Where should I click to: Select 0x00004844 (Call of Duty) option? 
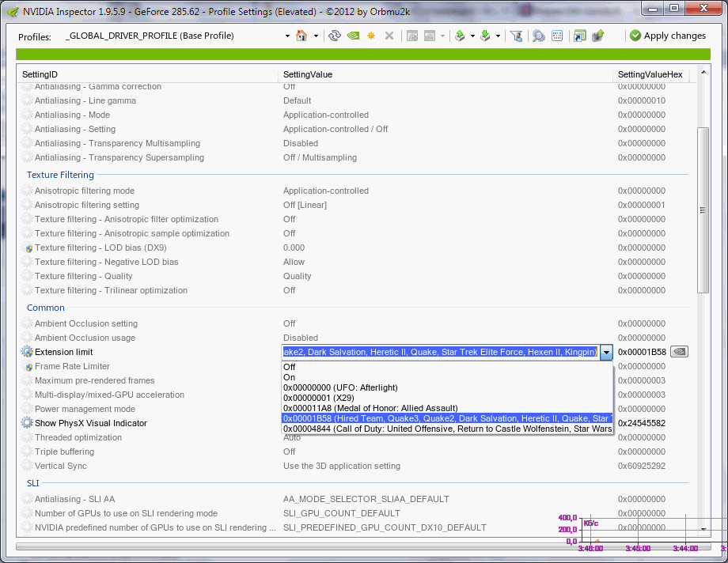coord(447,429)
